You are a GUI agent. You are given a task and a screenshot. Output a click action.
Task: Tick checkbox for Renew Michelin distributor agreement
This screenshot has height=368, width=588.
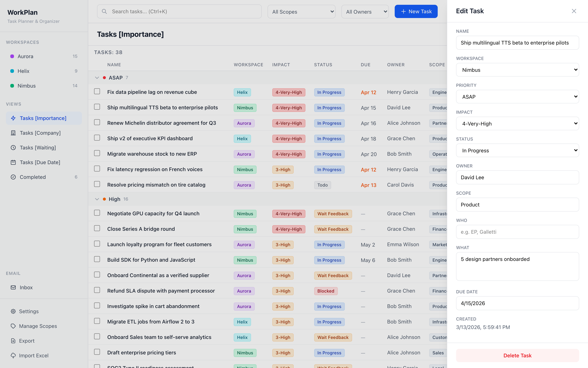point(97,122)
